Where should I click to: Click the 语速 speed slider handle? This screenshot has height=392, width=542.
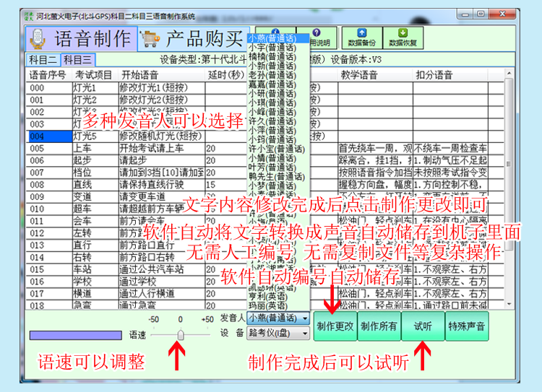tap(180, 334)
